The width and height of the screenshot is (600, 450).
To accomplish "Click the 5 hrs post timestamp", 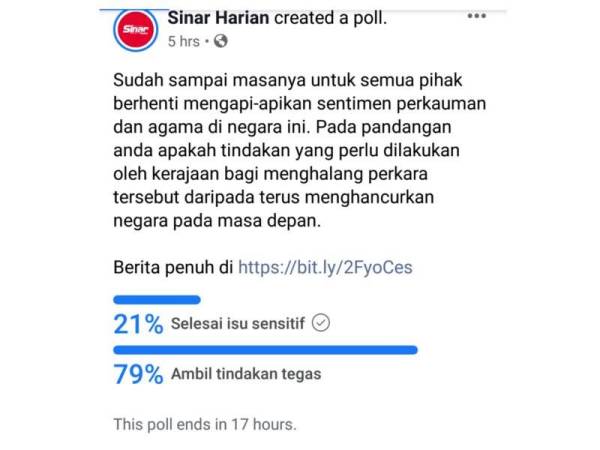I will tap(187, 42).
